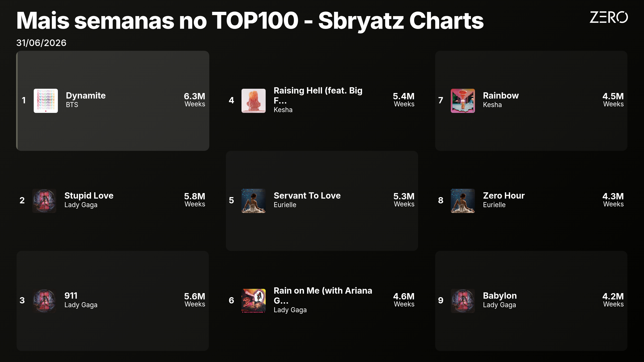644x362 pixels.
Task: Click the BTS artist name
Action: [72, 105]
